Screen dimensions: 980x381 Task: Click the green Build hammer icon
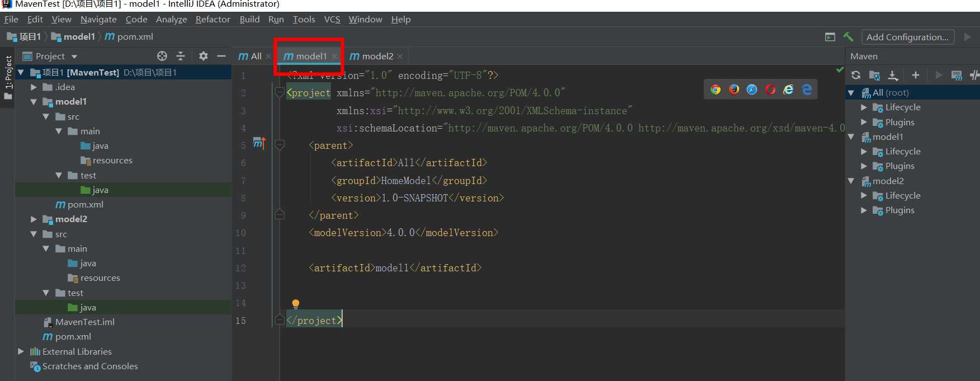(848, 37)
